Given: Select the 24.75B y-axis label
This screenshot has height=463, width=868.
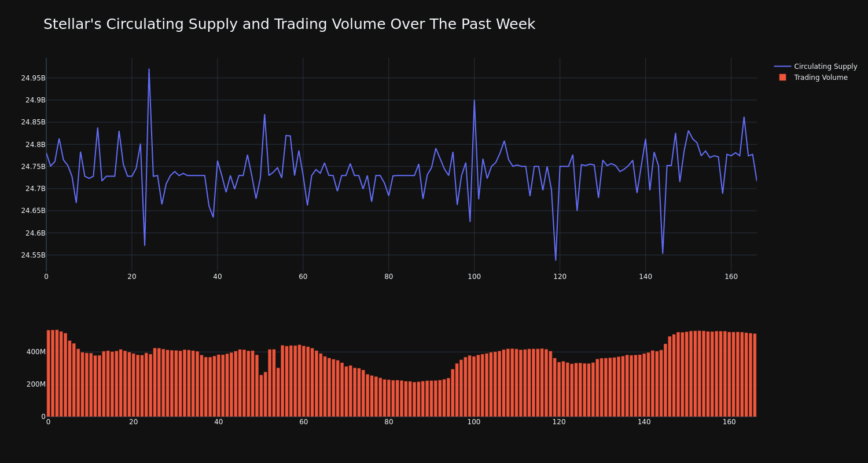Looking at the screenshot, I should click(x=33, y=167).
